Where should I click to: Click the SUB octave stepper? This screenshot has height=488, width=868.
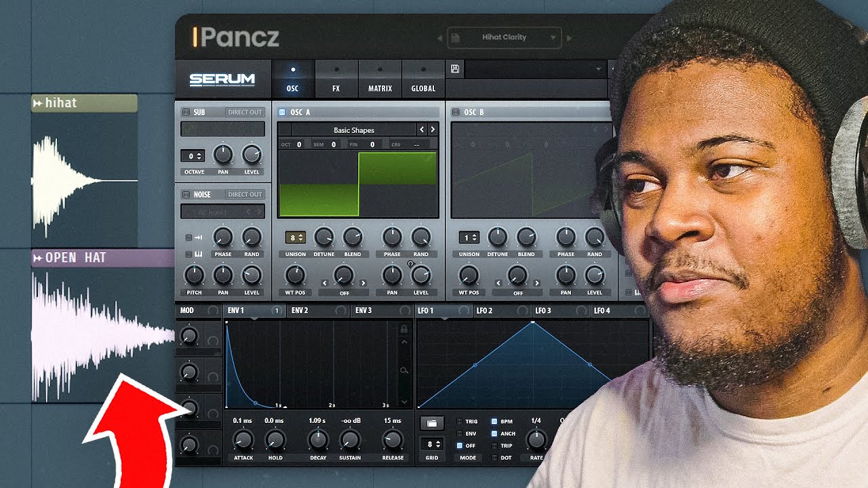click(193, 156)
